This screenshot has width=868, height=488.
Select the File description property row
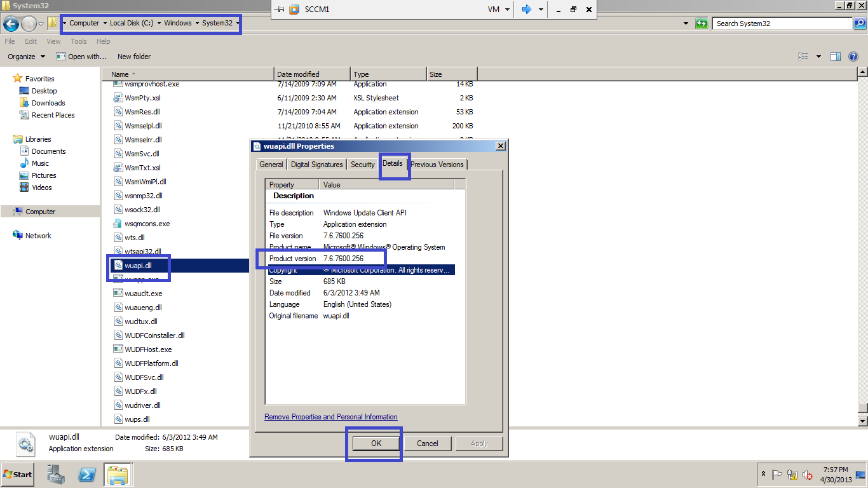pos(360,213)
